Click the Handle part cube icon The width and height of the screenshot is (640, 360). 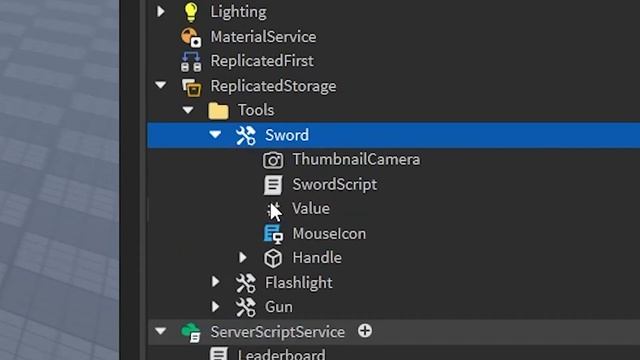coord(273,258)
